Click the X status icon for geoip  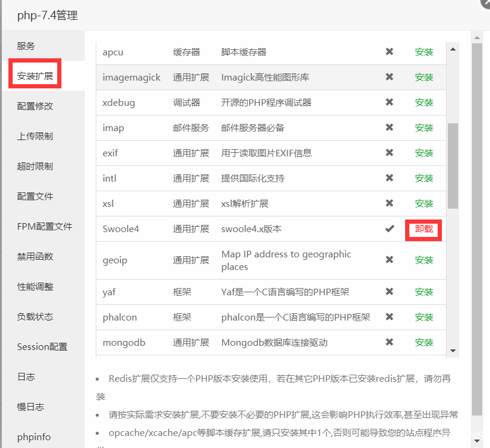click(x=389, y=260)
